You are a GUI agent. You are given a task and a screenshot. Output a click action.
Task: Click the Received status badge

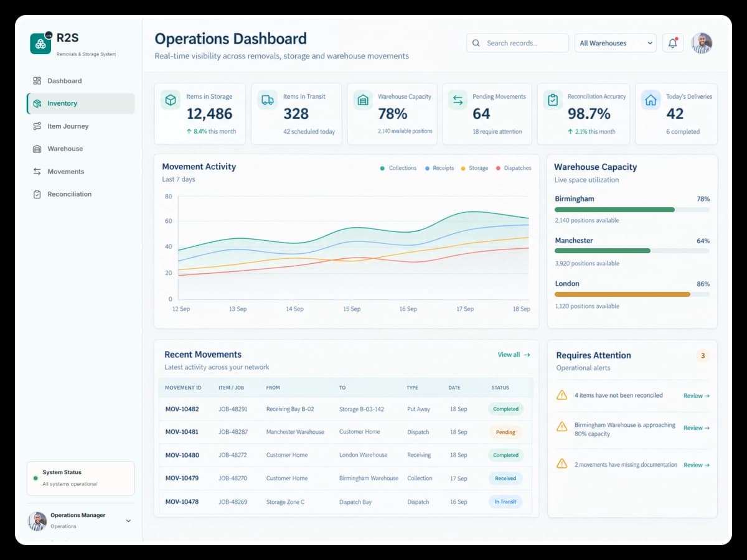click(505, 478)
